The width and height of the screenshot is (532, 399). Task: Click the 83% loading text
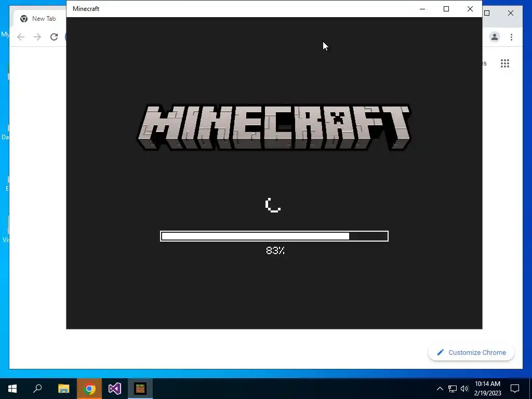click(275, 251)
